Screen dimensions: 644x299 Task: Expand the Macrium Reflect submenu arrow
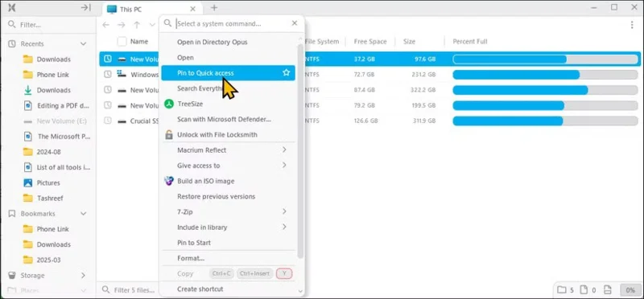click(284, 150)
